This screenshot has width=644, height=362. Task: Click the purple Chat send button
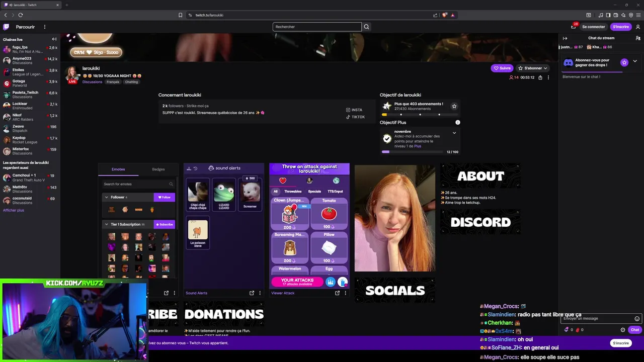[x=635, y=330]
